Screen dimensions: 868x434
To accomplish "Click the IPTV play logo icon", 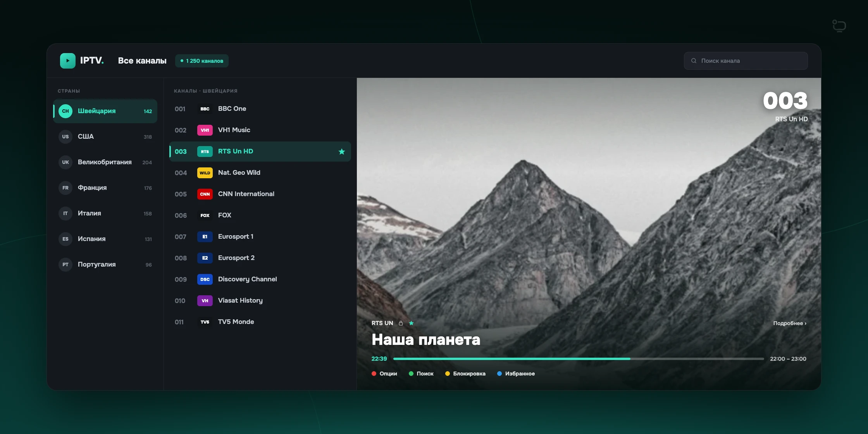I will tap(67, 61).
